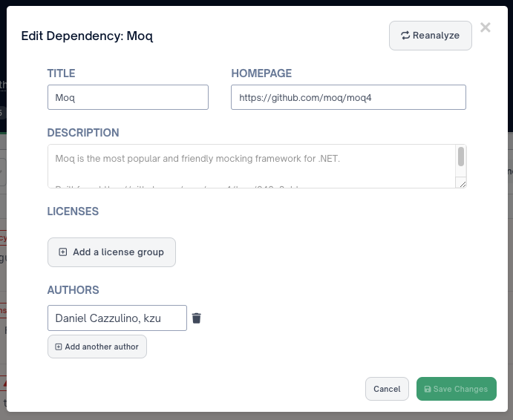Image resolution: width=513 pixels, height=420 pixels.
Task: Click the HOMEPAGE label
Action: click(261, 73)
